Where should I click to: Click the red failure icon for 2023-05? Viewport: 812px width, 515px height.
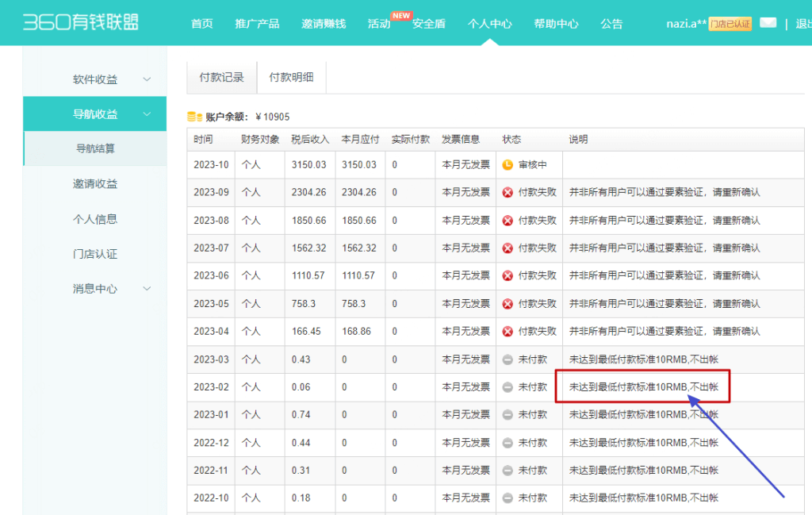pyautogui.click(x=507, y=304)
